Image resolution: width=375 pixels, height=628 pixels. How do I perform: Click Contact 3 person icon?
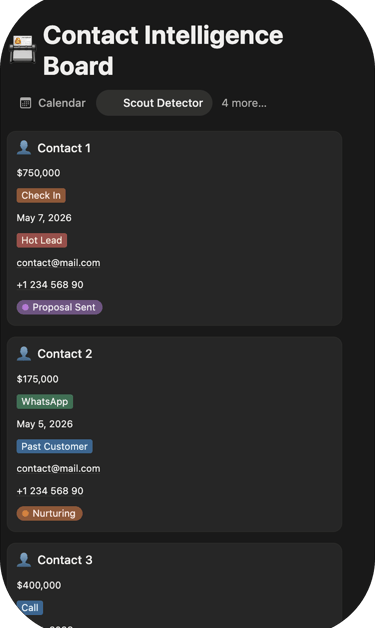(24, 560)
